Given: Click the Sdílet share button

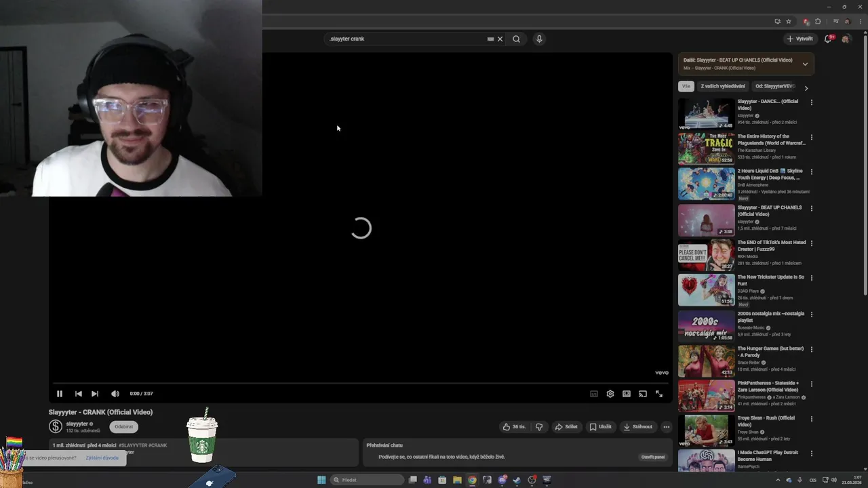Looking at the screenshot, I should click(x=566, y=427).
